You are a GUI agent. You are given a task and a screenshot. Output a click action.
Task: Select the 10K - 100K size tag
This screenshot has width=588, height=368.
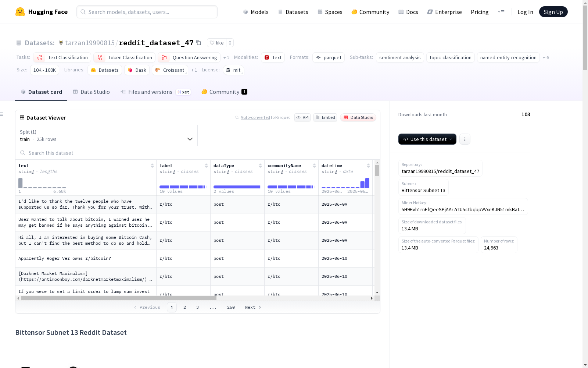[x=44, y=70]
